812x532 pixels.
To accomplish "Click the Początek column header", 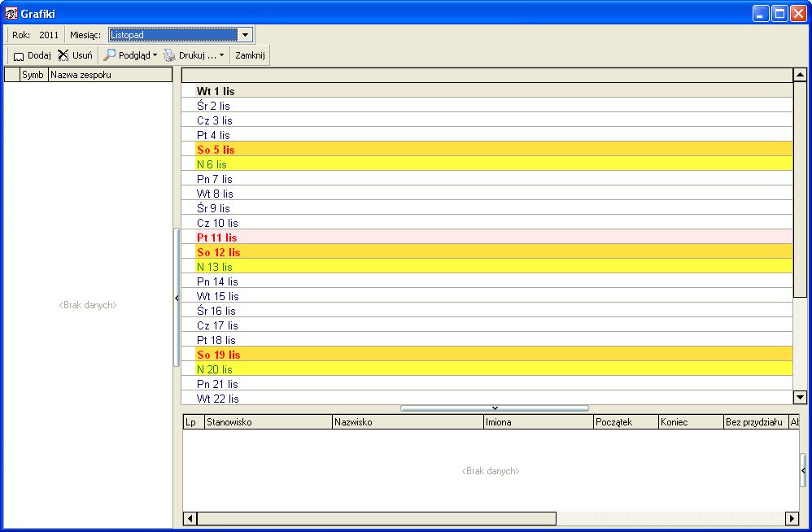I will coord(626,421).
